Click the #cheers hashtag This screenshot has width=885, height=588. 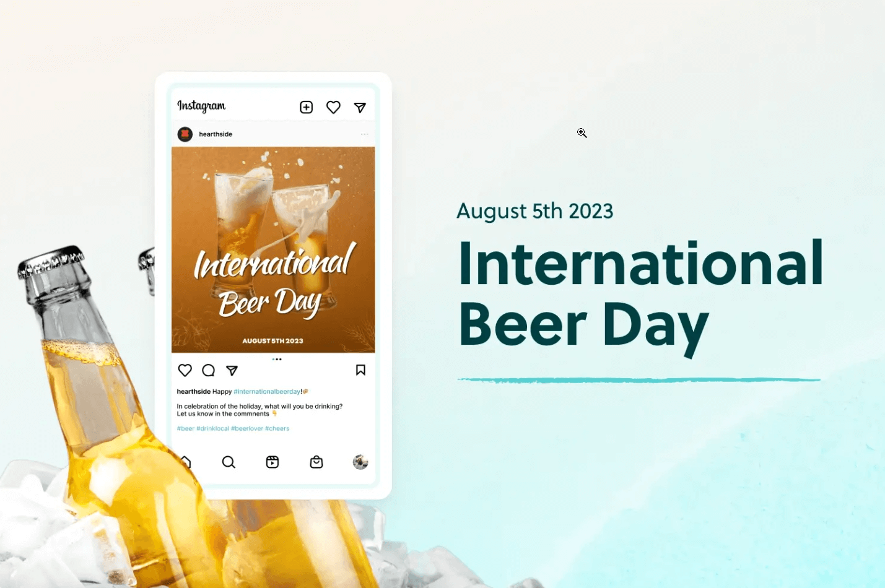[277, 428]
